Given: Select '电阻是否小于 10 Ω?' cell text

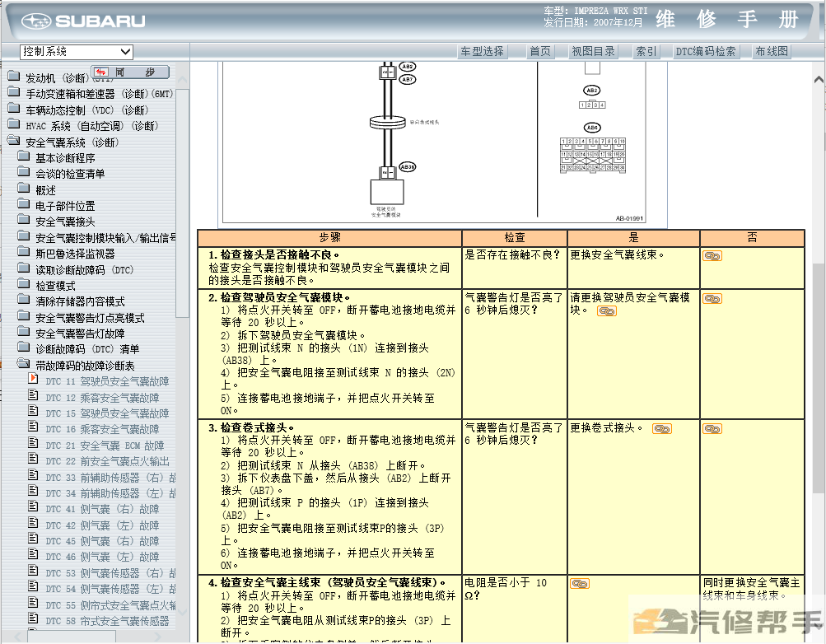Looking at the screenshot, I should (x=505, y=590).
